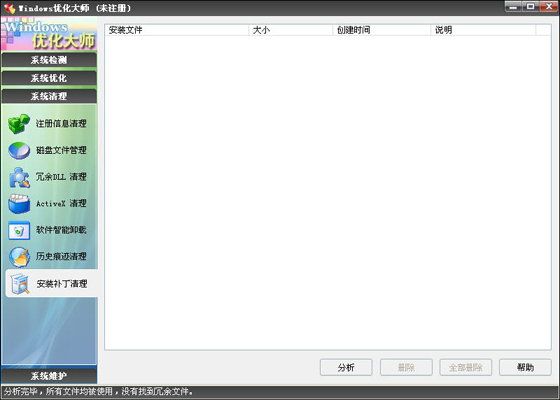
Task: Collapse the 系统清理 section
Action: click(x=49, y=96)
